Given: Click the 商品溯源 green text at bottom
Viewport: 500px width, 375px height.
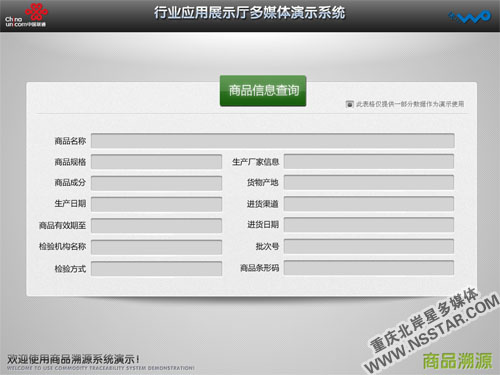Looking at the screenshot, I should (457, 361).
